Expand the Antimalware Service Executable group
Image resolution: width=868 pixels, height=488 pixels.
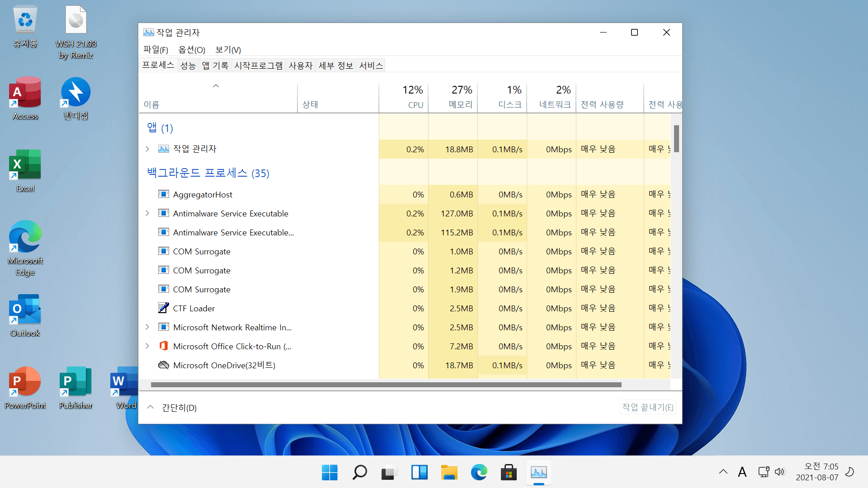click(x=147, y=213)
